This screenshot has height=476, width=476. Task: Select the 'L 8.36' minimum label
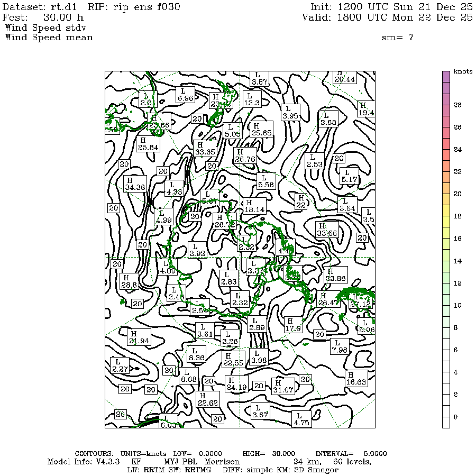(x=197, y=354)
